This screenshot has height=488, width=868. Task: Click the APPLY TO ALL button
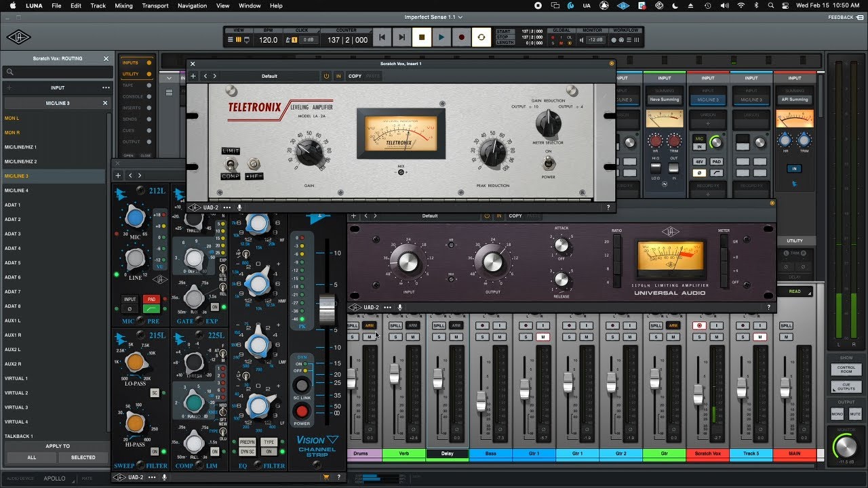[x=32, y=457]
